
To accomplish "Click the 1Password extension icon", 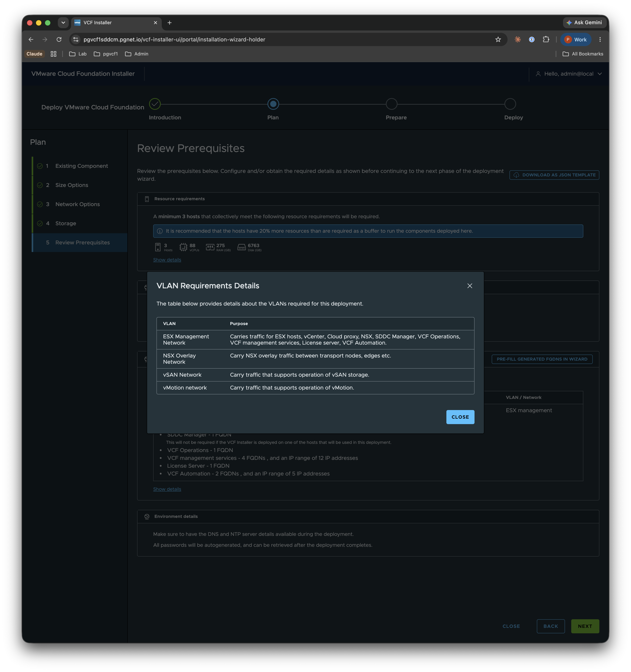I will 532,39.
